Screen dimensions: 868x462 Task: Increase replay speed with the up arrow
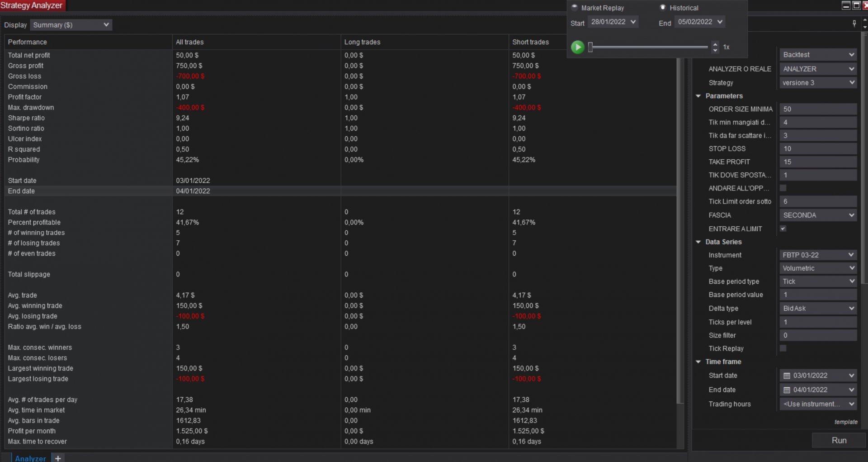pos(715,44)
